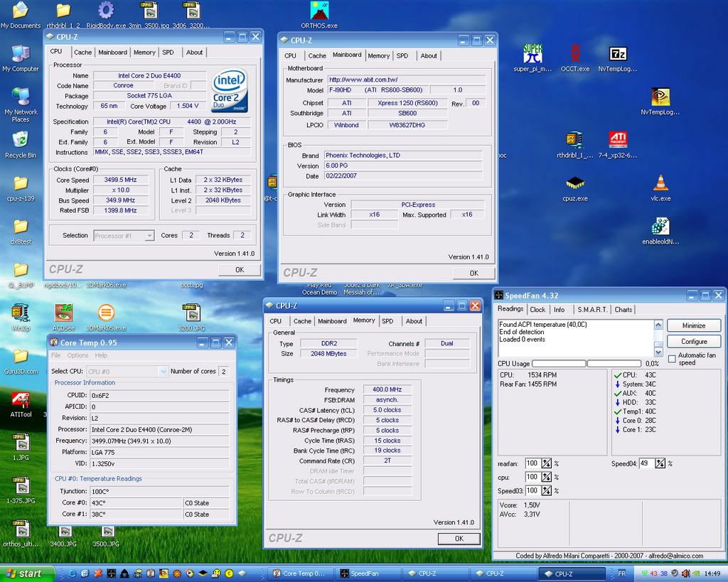Click the Speed03 spinner control
Viewport: 728px width, 582px height.
(x=547, y=490)
